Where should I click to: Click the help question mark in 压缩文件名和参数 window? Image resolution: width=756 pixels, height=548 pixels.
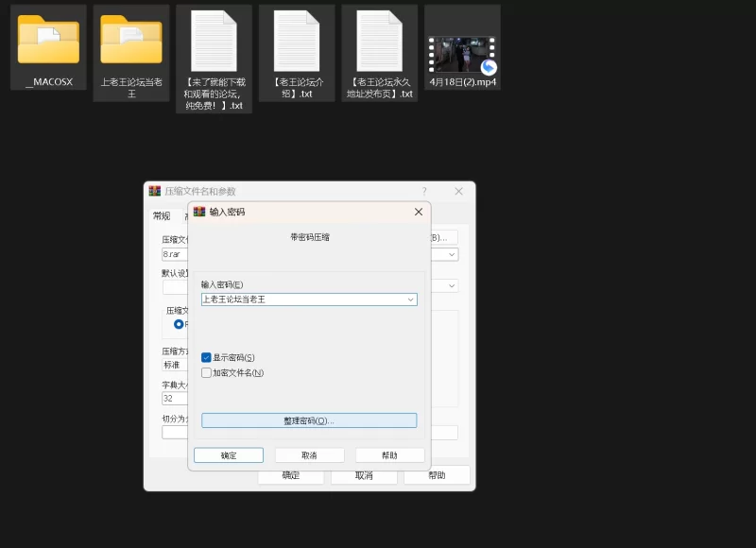(424, 192)
